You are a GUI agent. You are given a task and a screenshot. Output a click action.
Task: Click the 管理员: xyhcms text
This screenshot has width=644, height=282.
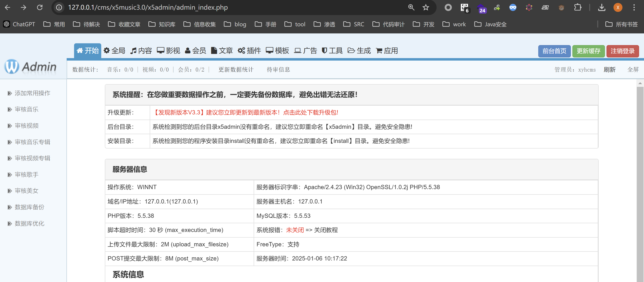click(x=575, y=70)
